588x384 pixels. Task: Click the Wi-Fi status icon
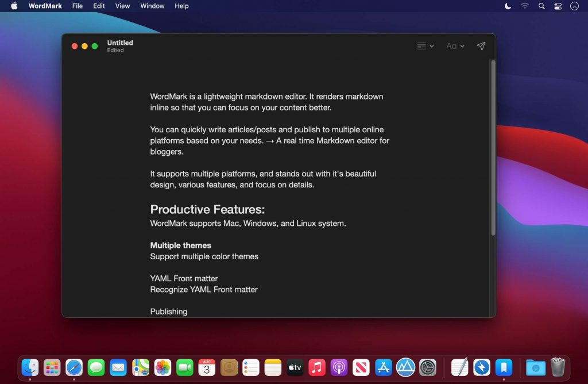point(525,6)
